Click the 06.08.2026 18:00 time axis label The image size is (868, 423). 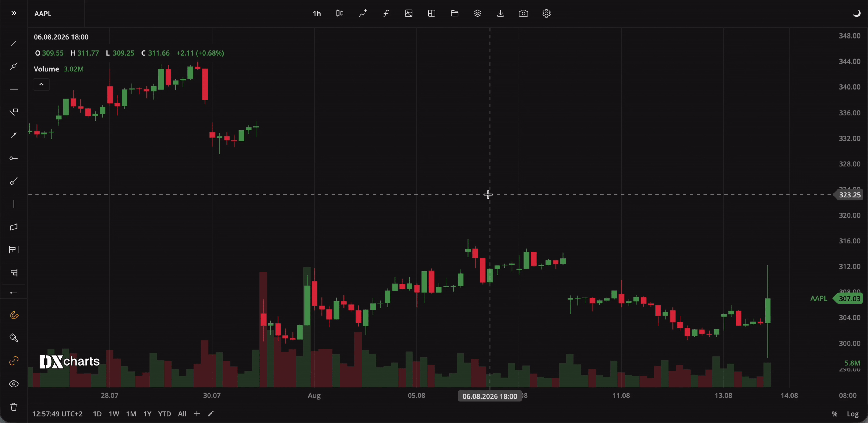click(x=489, y=396)
